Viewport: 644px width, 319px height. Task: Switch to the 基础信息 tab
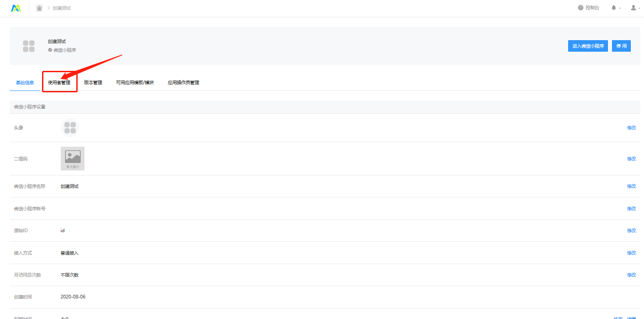pos(25,83)
